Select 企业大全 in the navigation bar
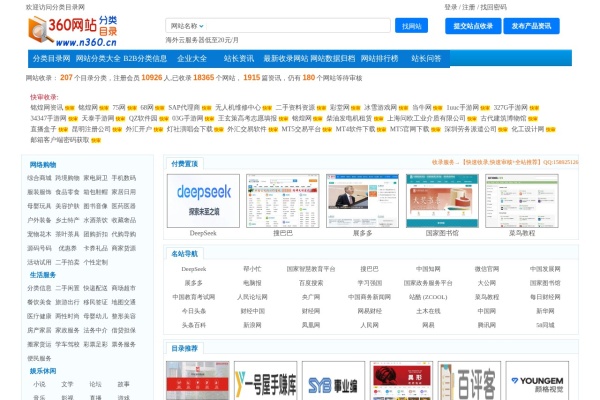 point(192,59)
